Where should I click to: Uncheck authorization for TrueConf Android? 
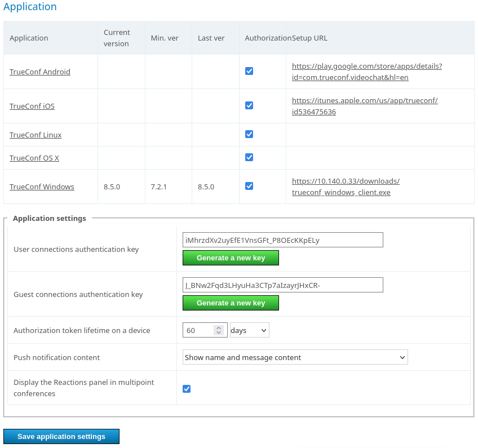click(x=249, y=72)
